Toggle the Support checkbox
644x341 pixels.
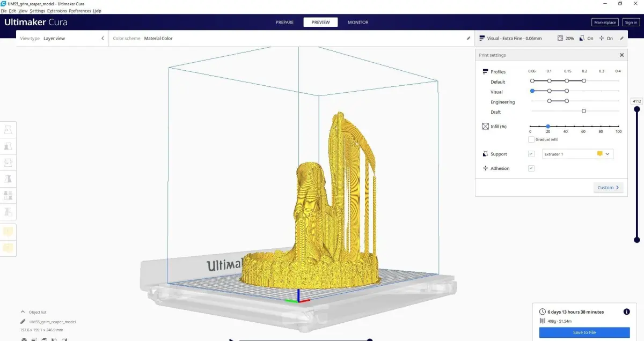[x=531, y=154]
